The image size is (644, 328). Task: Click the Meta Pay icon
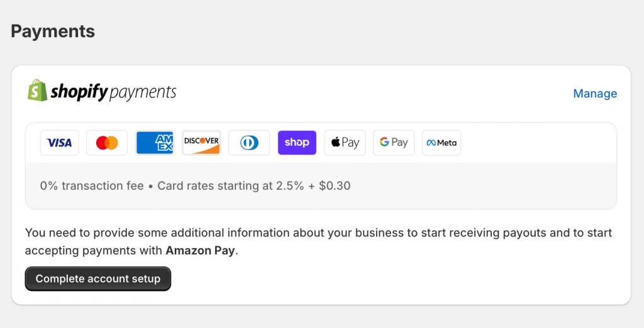pos(441,143)
